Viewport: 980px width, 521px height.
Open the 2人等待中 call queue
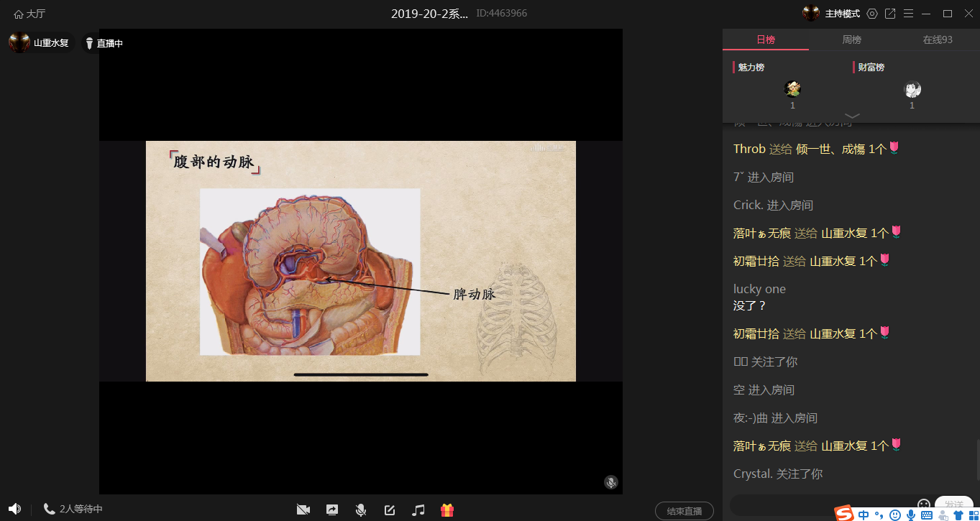[x=73, y=509]
